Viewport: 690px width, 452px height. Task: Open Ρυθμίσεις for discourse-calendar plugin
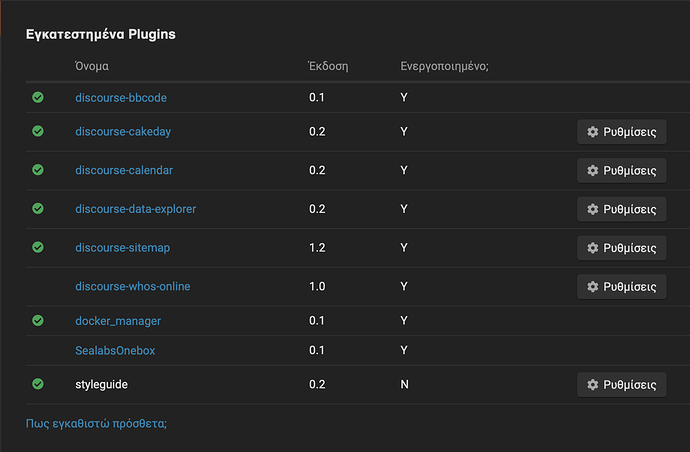tap(621, 170)
